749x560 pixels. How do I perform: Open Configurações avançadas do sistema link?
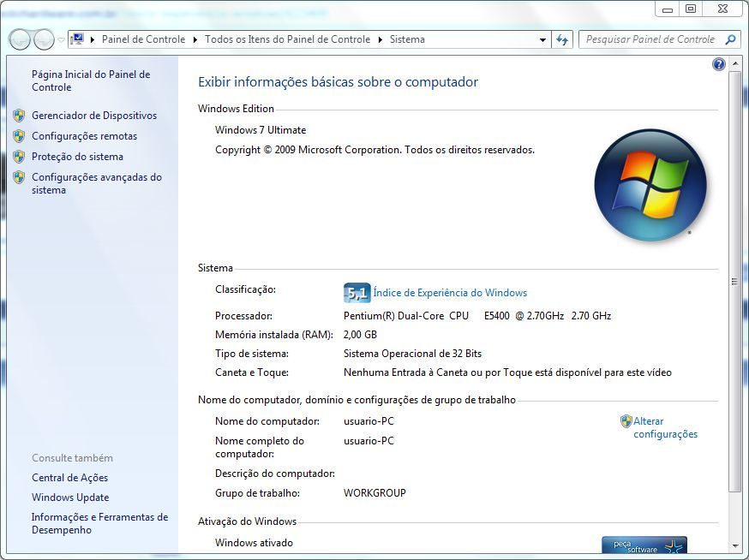tap(97, 183)
